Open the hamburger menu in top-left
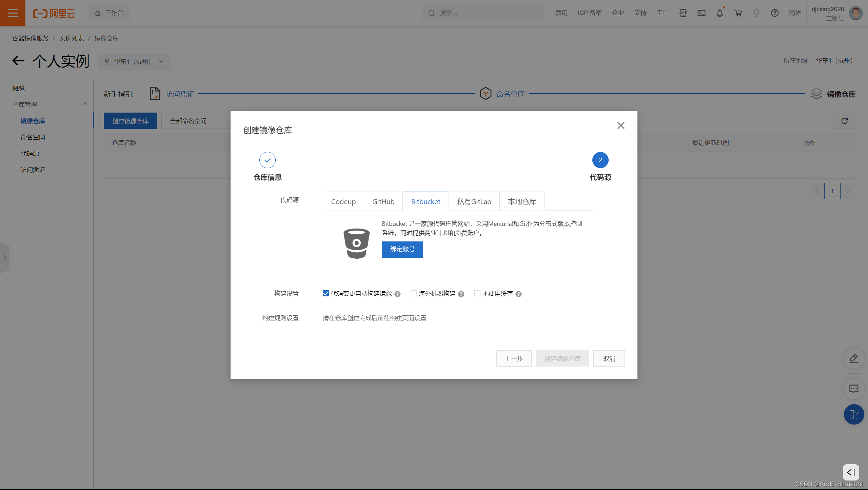This screenshot has height=490, width=868. pyautogui.click(x=13, y=13)
